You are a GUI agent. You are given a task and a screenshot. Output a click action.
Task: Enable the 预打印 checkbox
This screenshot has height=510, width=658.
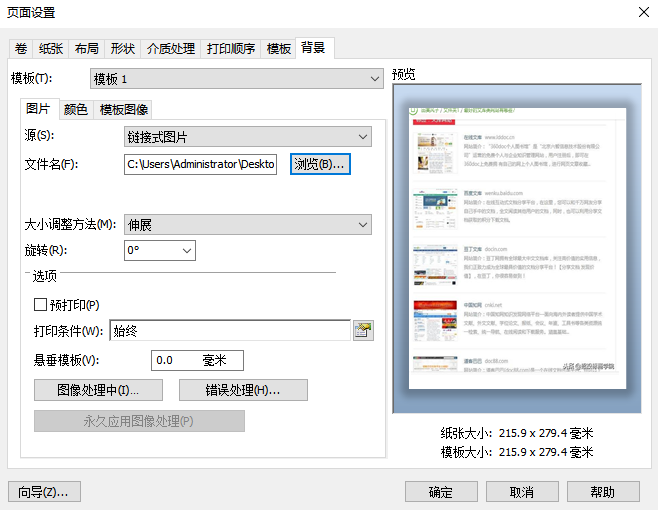[41, 305]
